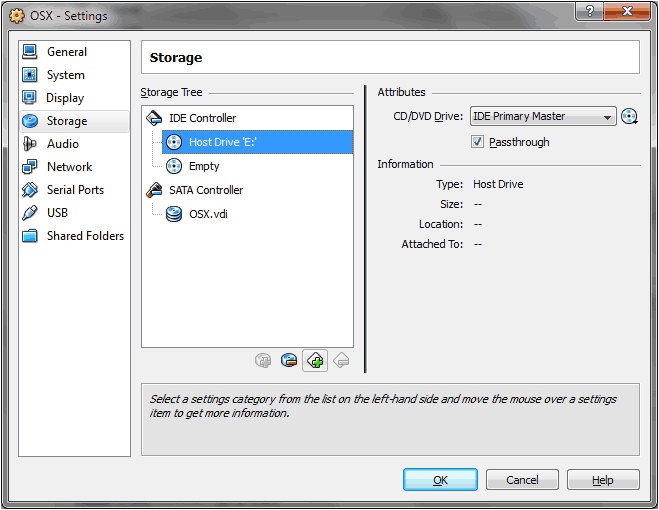The image size is (659, 510).
Task: Open the System settings category
Action: tap(74, 75)
